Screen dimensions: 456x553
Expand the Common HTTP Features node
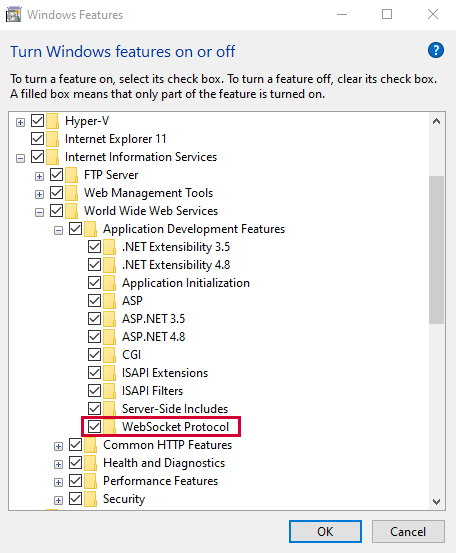point(59,446)
